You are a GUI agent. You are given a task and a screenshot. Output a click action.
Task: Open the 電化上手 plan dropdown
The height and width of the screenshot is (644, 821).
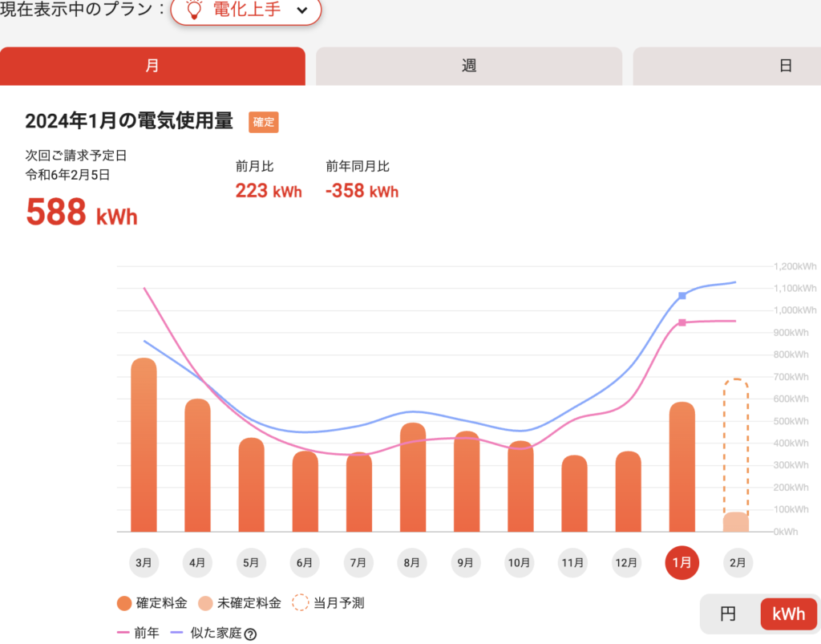(x=245, y=10)
